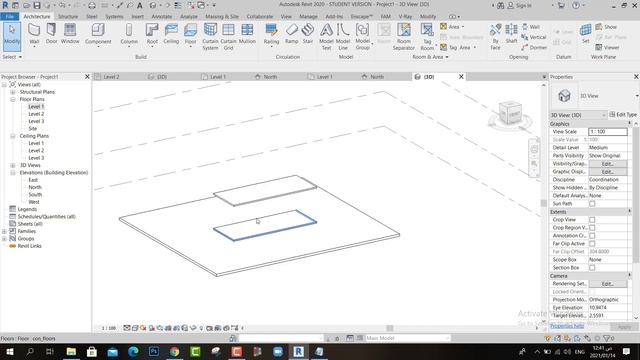Screen dimensions: 640x360
Task: Select the By Face opening tool
Action: (x=495, y=37)
